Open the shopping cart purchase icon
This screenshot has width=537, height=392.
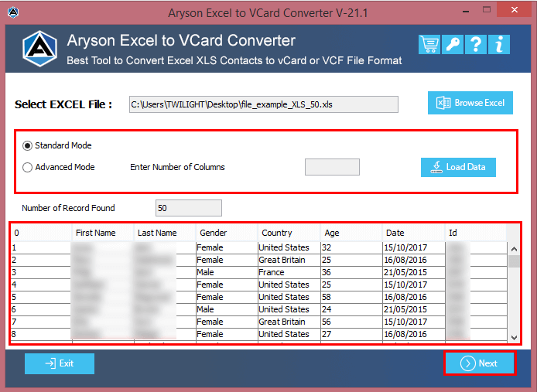click(429, 45)
